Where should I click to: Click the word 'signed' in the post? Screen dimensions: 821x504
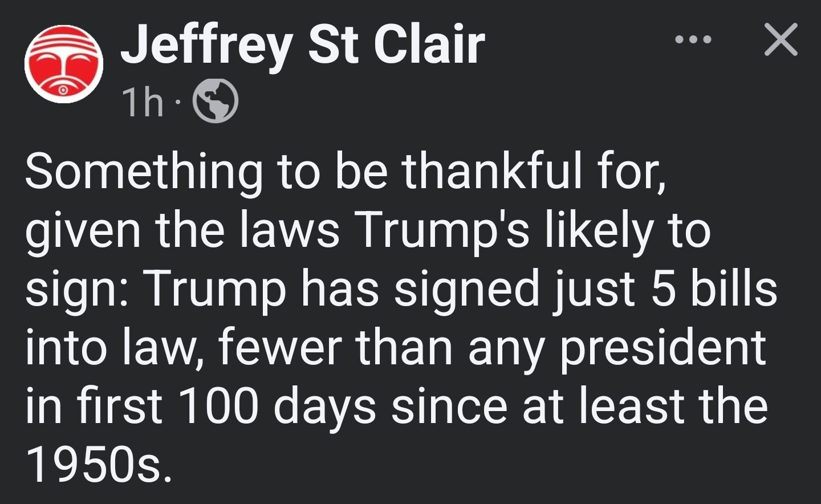click(x=466, y=290)
